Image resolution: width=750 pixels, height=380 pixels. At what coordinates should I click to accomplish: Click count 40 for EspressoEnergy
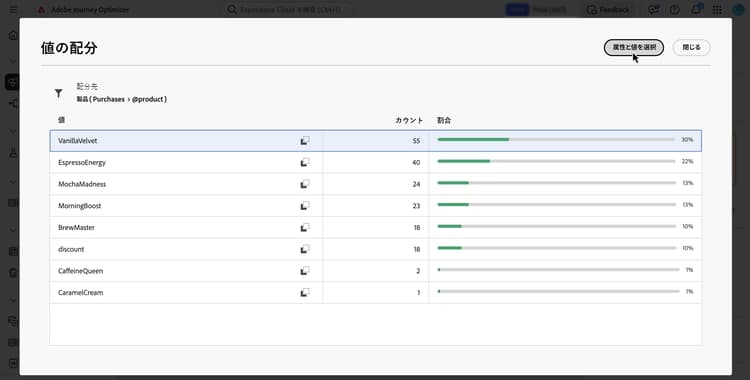[416, 162]
